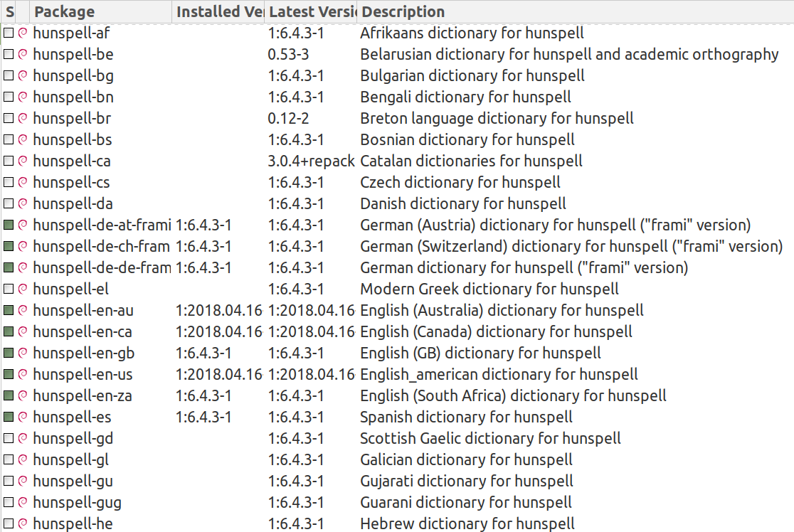The width and height of the screenshot is (794, 532).
Task: Toggle the installed checkbox for hunspell-en-us
Action: (9, 374)
